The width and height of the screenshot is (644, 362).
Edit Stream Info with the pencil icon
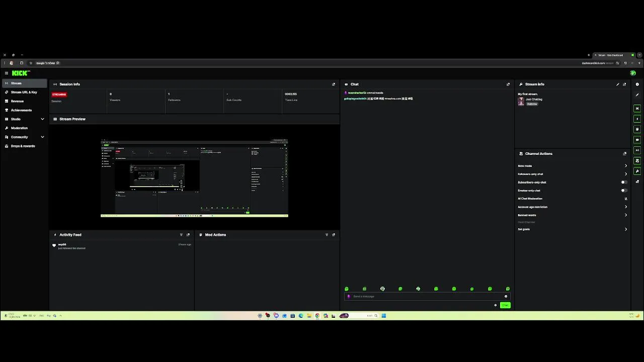(618, 84)
